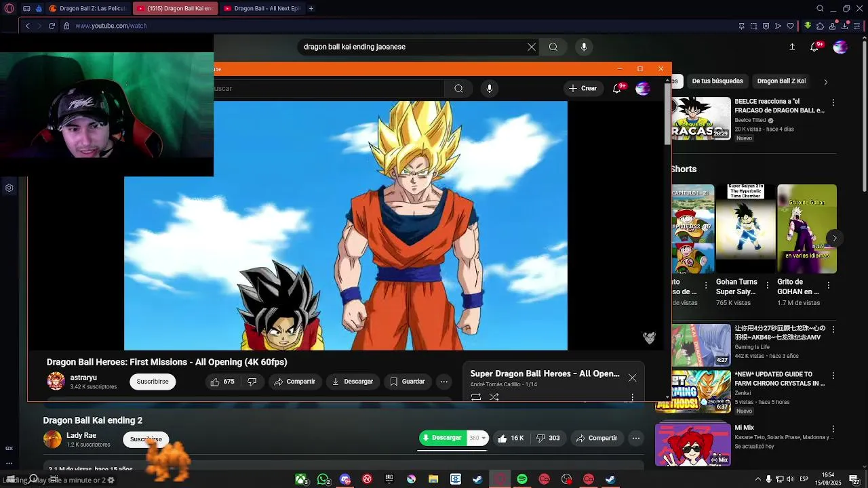
Task: Open the astraryu channel avatar
Action: point(56,381)
